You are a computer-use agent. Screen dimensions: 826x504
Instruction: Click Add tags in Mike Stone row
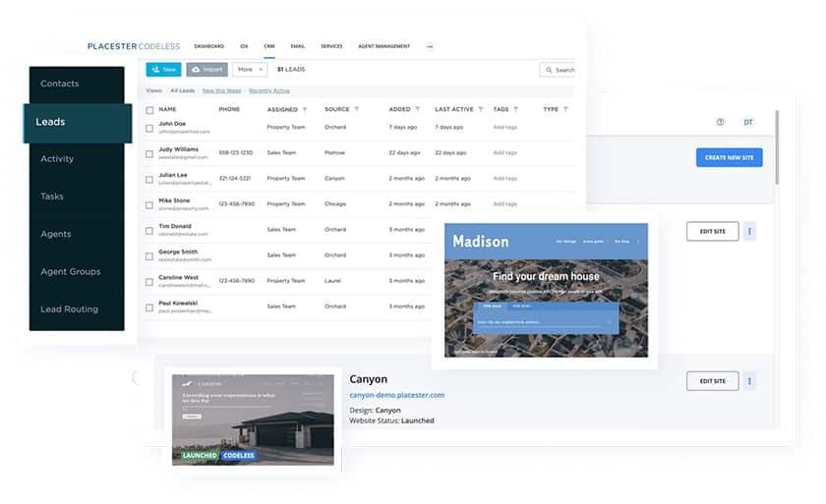[x=504, y=203]
